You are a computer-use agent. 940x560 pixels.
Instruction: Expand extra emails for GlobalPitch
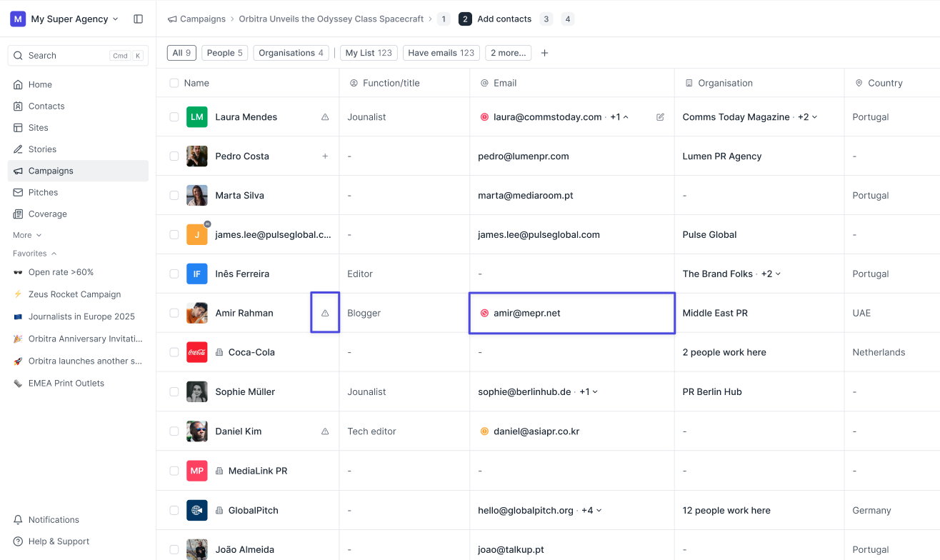[591, 511]
